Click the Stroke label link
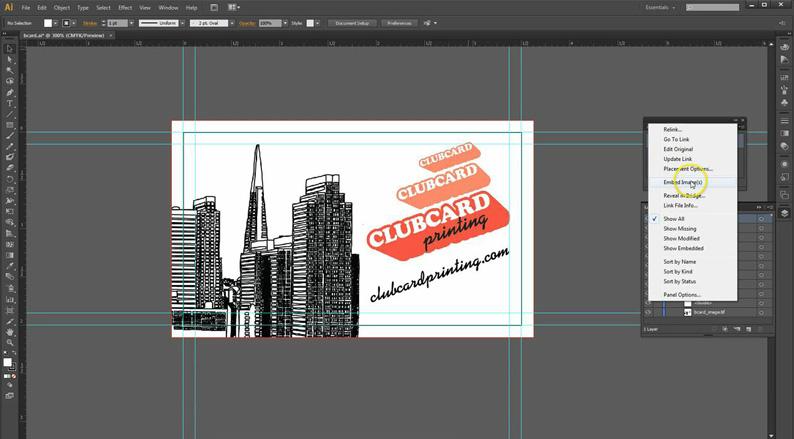The height and width of the screenshot is (439, 794). coord(90,23)
